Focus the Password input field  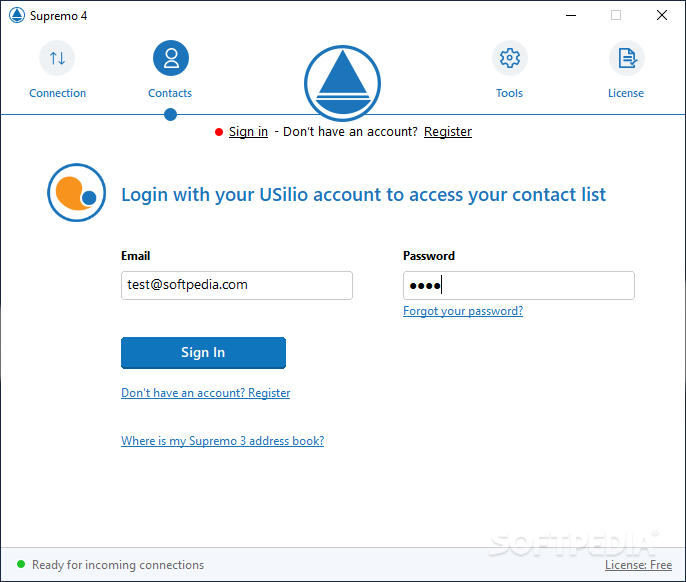tap(518, 285)
